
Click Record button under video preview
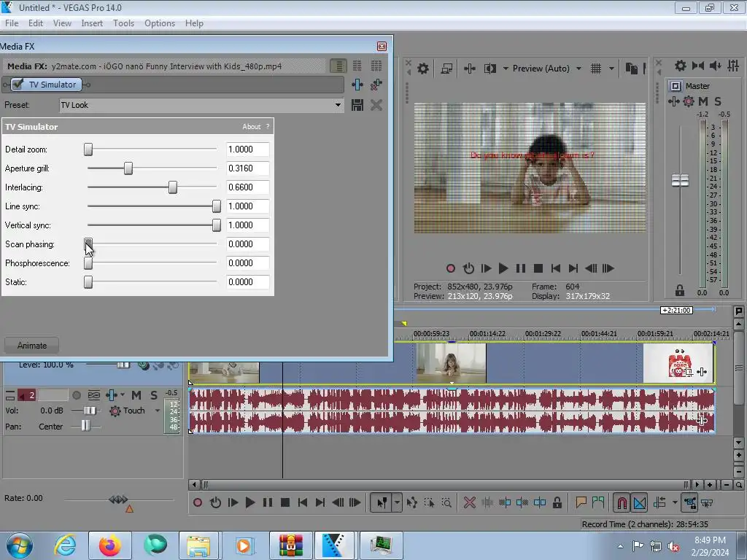pyautogui.click(x=451, y=268)
